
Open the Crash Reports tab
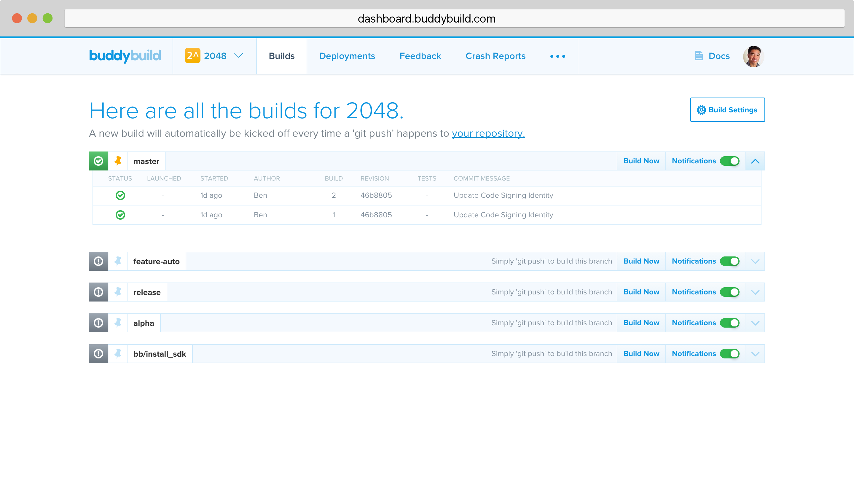pyautogui.click(x=495, y=56)
